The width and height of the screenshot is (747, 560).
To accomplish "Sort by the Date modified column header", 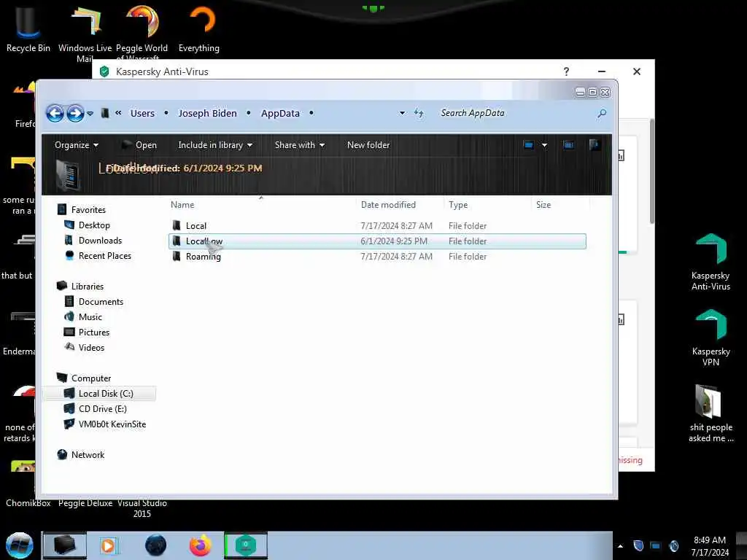I will pyautogui.click(x=388, y=205).
